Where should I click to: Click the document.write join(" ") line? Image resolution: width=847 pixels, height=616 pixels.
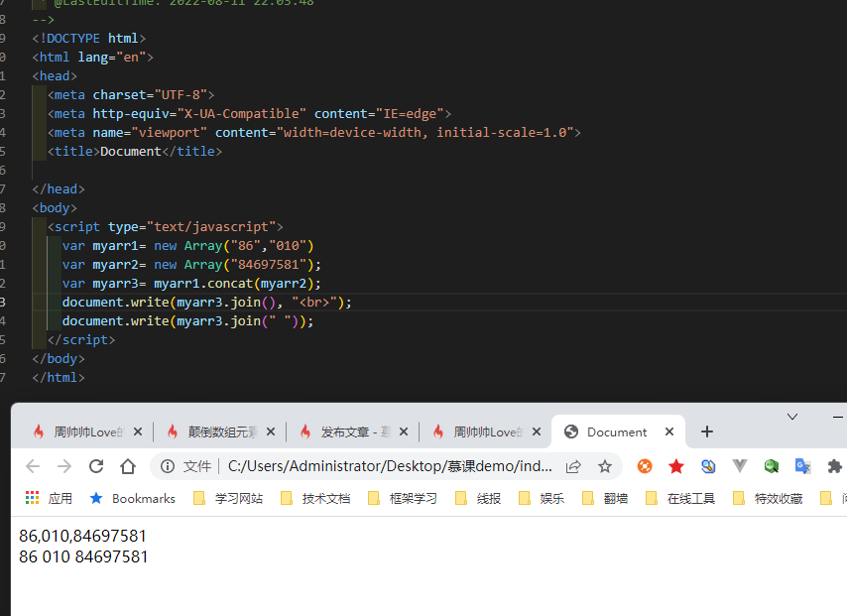tap(188, 321)
